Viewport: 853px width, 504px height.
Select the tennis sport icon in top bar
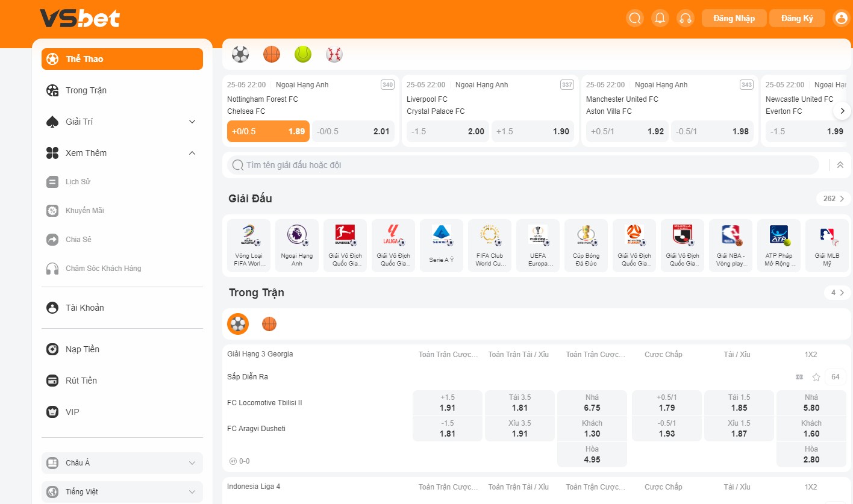303,54
